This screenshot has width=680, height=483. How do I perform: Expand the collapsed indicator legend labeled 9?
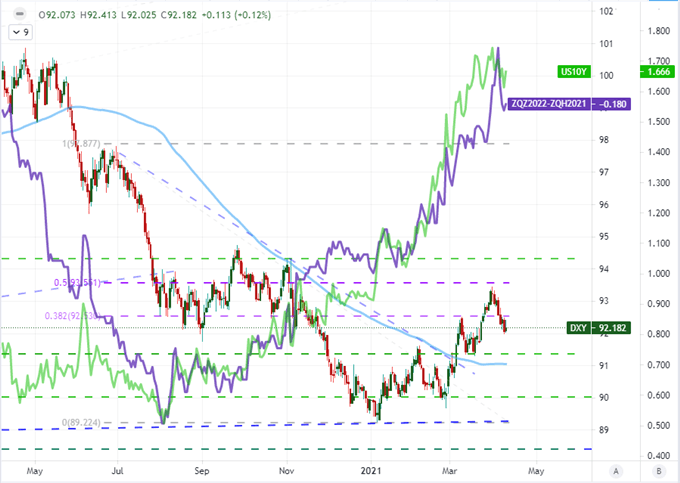click(21, 33)
